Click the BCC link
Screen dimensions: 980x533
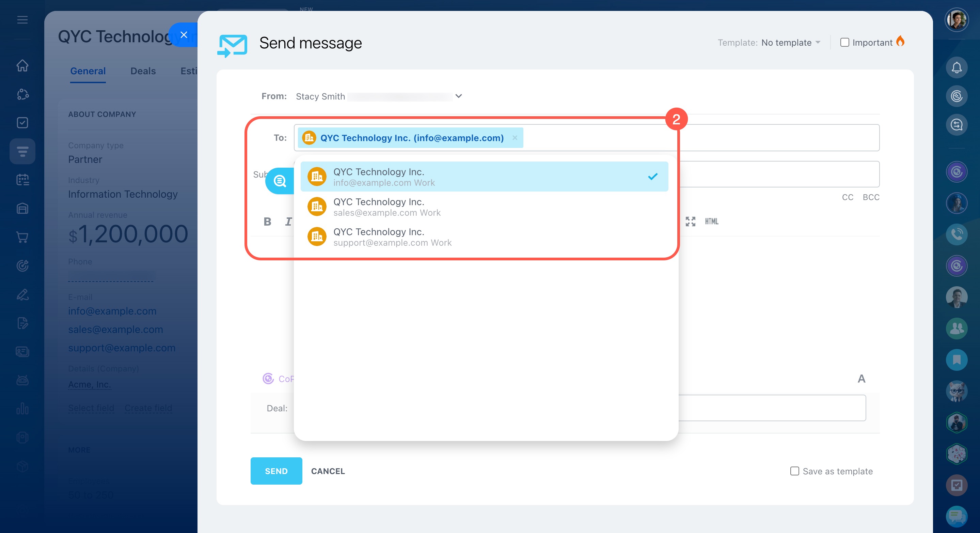tap(870, 197)
